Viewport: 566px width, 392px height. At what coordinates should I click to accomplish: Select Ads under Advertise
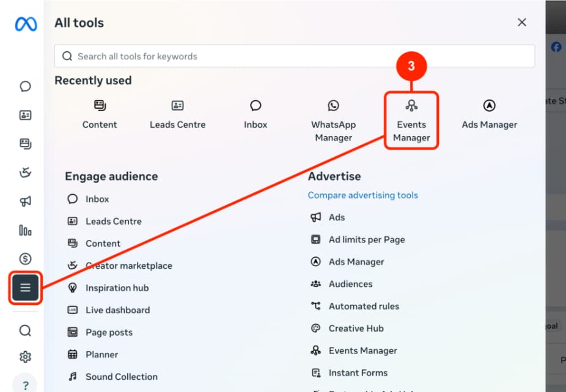click(328, 217)
